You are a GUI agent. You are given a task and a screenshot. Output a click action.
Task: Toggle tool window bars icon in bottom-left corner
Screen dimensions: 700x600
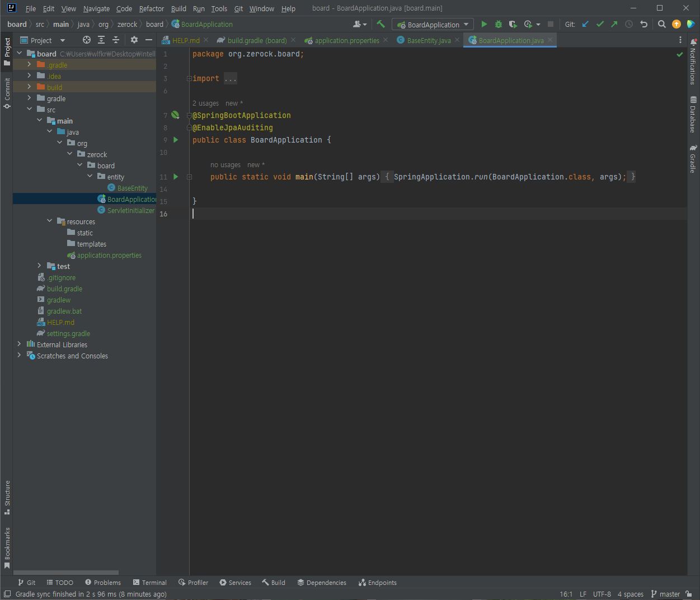coord(7,594)
